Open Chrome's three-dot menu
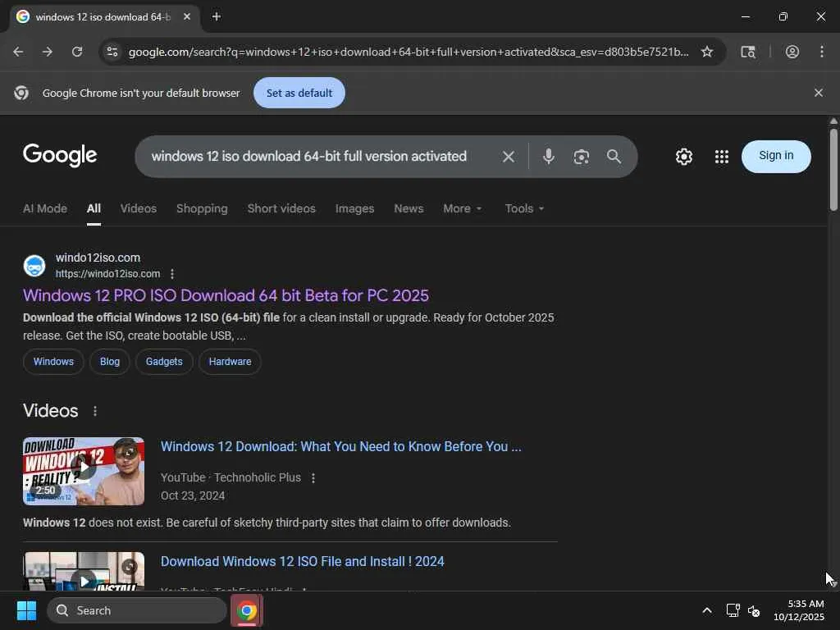840x630 pixels. [822, 52]
